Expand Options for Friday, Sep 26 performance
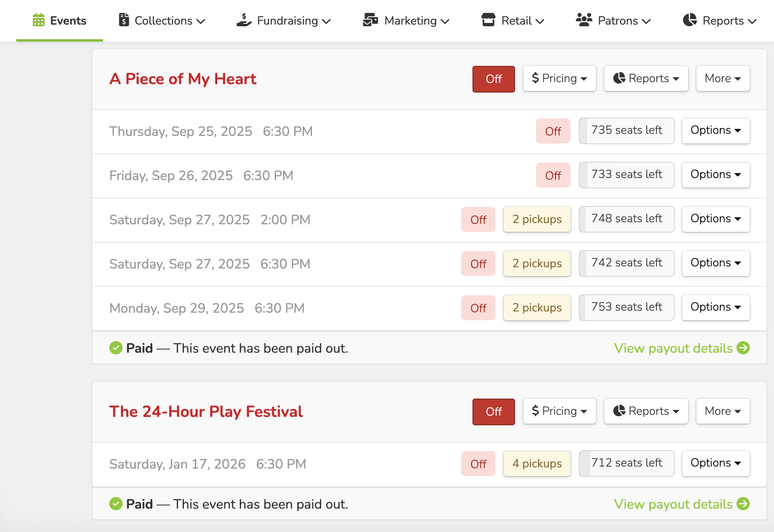Screen dimensions: 774x532 [716, 175]
